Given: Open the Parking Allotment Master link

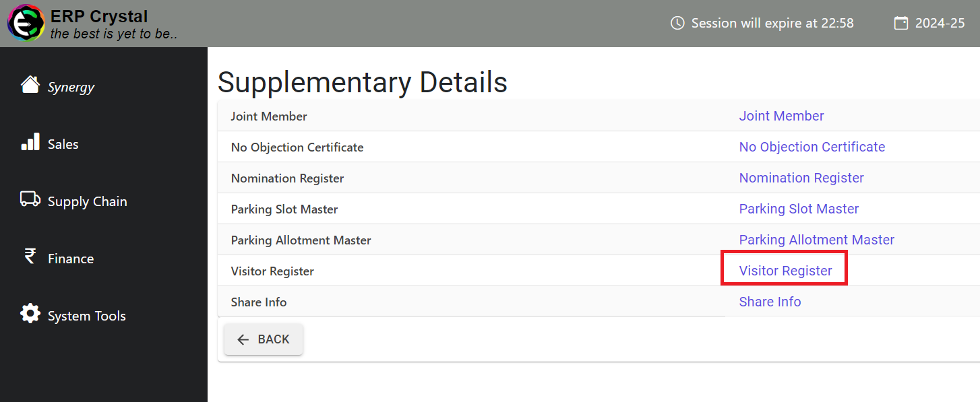Looking at the screenshot, I should pos(816,240).
